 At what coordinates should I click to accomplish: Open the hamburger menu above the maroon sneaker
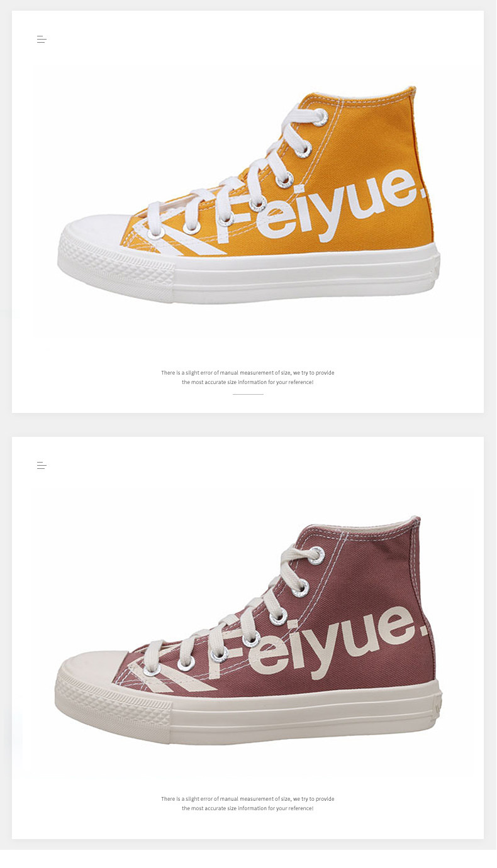(42, 466)
